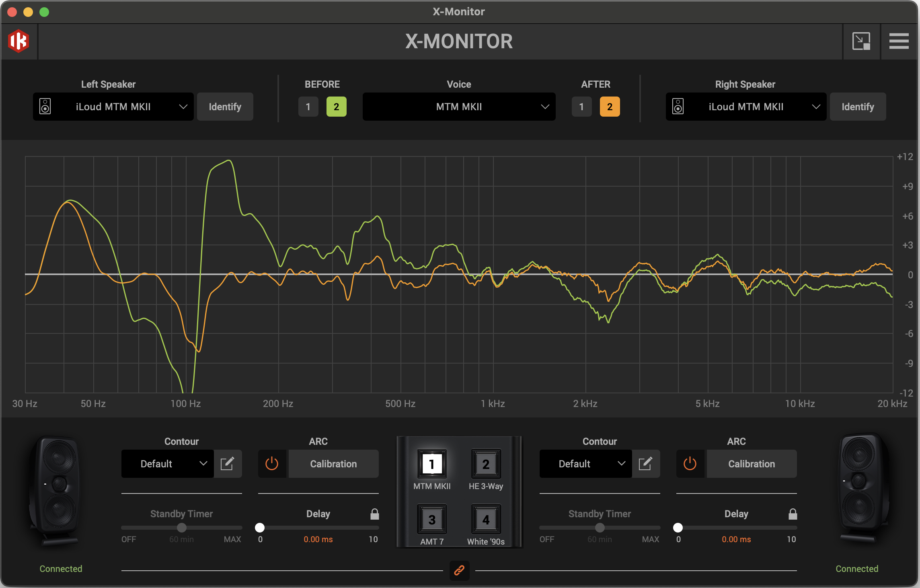Click the 100 Hz frequency axis label
Image resolution: width=920 pixels, height=588 pixels.
185,403
